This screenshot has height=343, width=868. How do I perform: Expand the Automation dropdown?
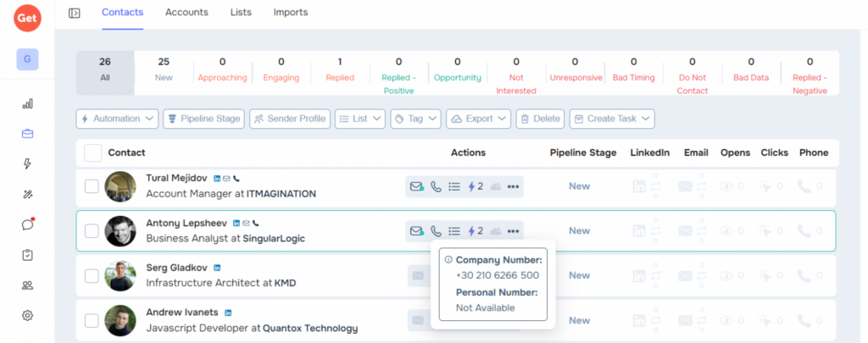coord(117,119)
